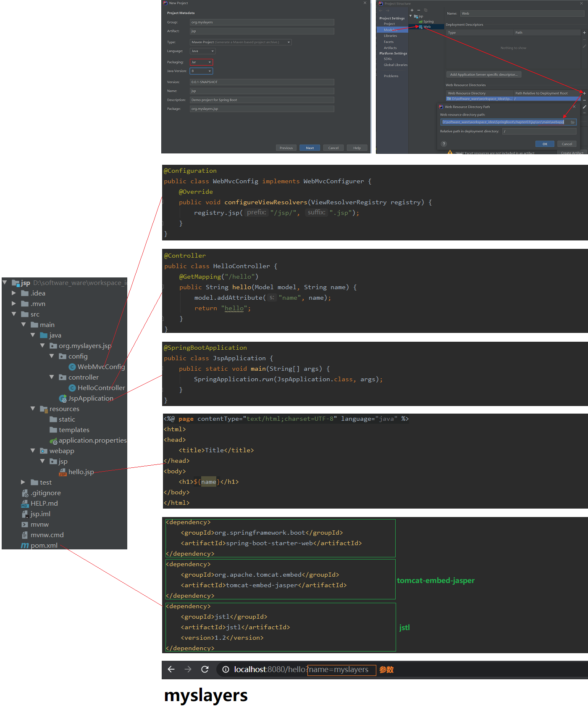Click the JspApplication Spring Boot class icon
Viewport: 588px width, 707px height.
63,398
